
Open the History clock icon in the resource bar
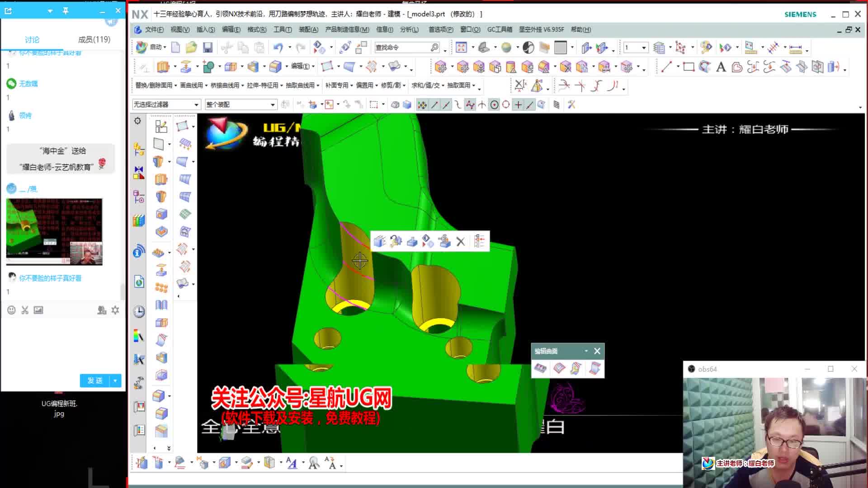138,312
